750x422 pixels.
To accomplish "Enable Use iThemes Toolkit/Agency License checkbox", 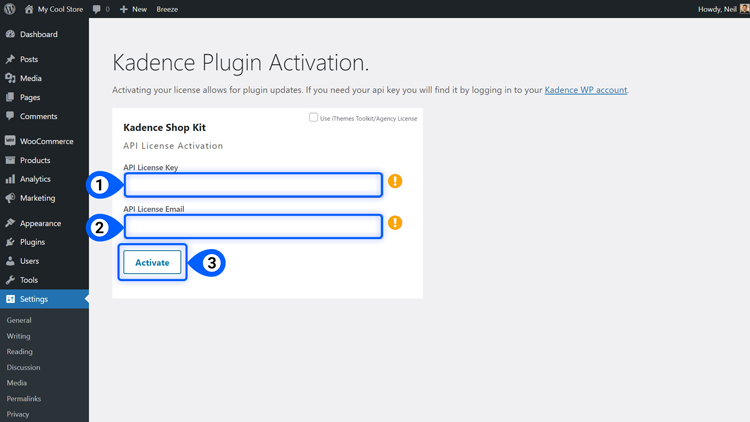I will pyautogui.click(x=313, y=117).
